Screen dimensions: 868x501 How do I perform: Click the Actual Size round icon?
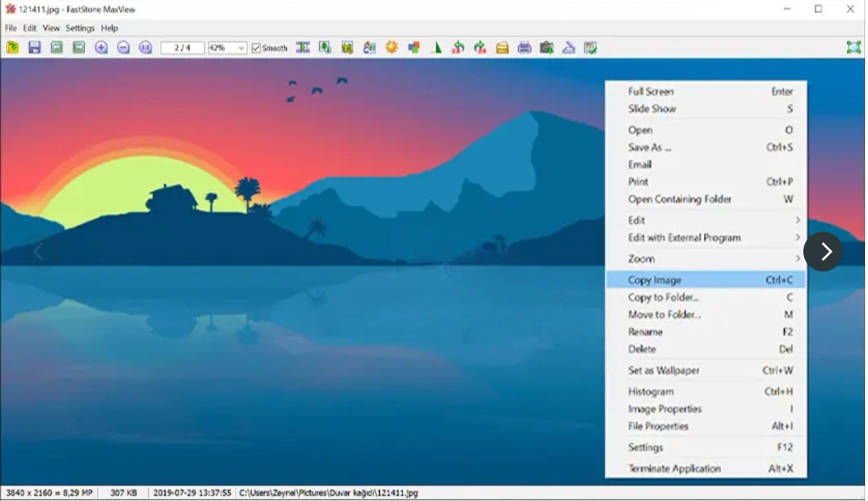point(145,48)
